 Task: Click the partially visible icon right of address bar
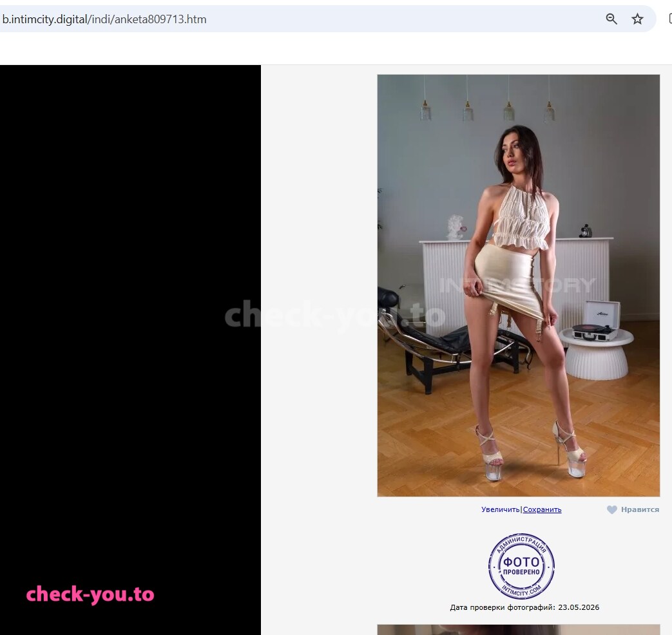click(x=670, y=19)
